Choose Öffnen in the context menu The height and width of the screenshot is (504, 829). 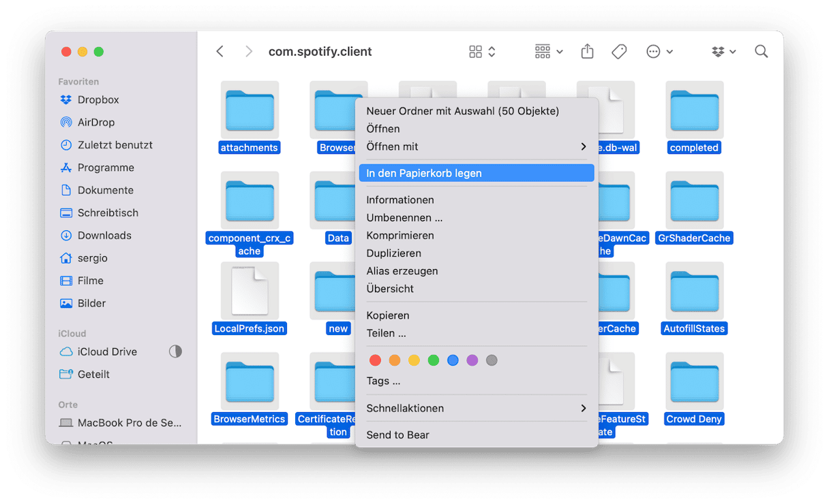point(477,129)
